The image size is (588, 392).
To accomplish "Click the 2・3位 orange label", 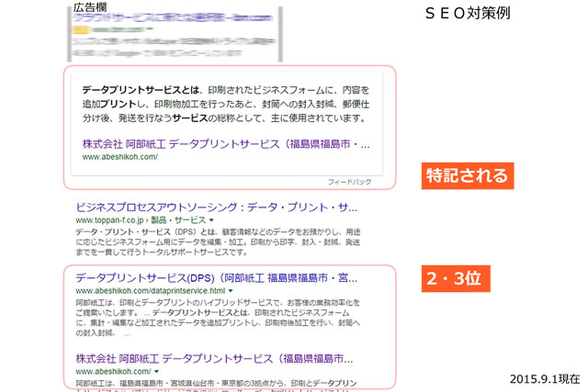I will tap(456, 278).
